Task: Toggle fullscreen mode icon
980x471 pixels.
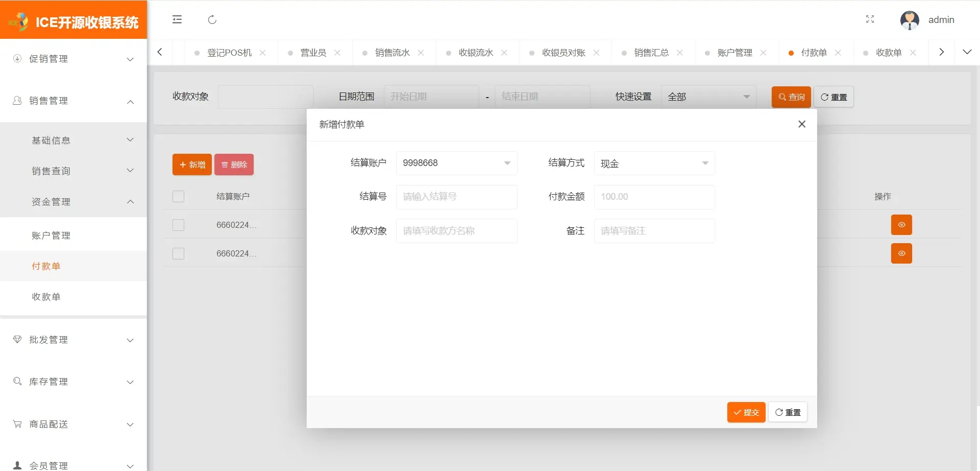Action: 870,19
